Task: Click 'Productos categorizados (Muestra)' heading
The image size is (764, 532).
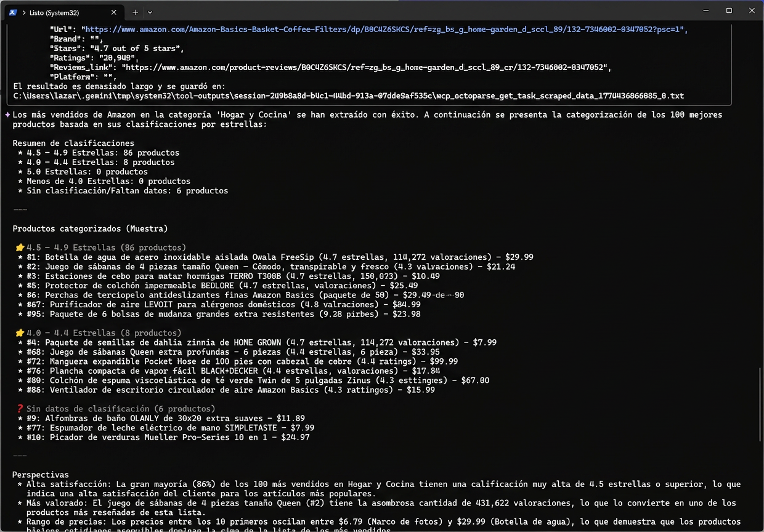Action: pos(90,229)
